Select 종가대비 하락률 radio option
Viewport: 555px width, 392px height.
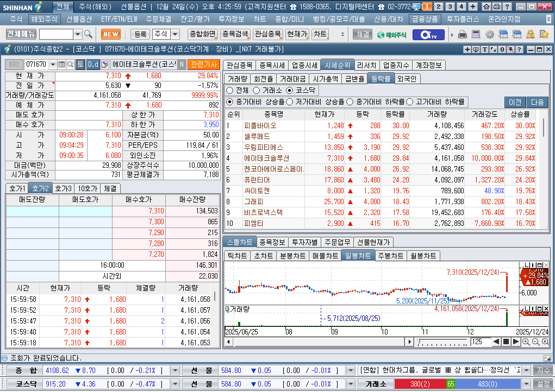click(350, 102)
